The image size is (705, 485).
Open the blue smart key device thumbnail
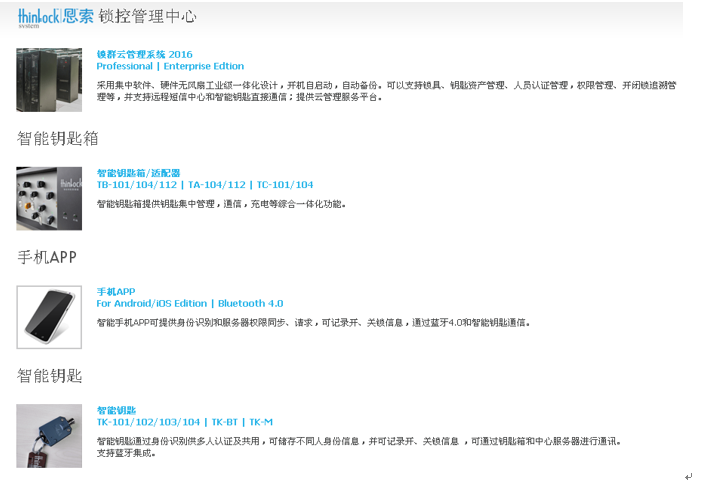pyautogui.click(x=49, y=435)
